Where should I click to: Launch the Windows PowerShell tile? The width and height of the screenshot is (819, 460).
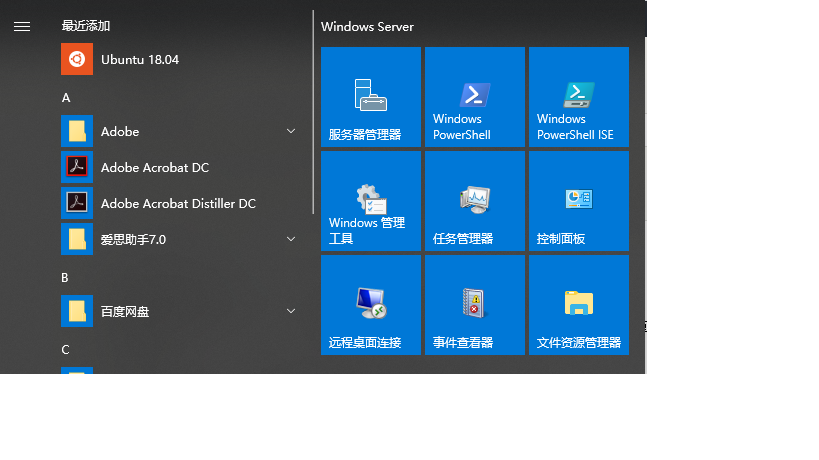click(x=474, y=97)
